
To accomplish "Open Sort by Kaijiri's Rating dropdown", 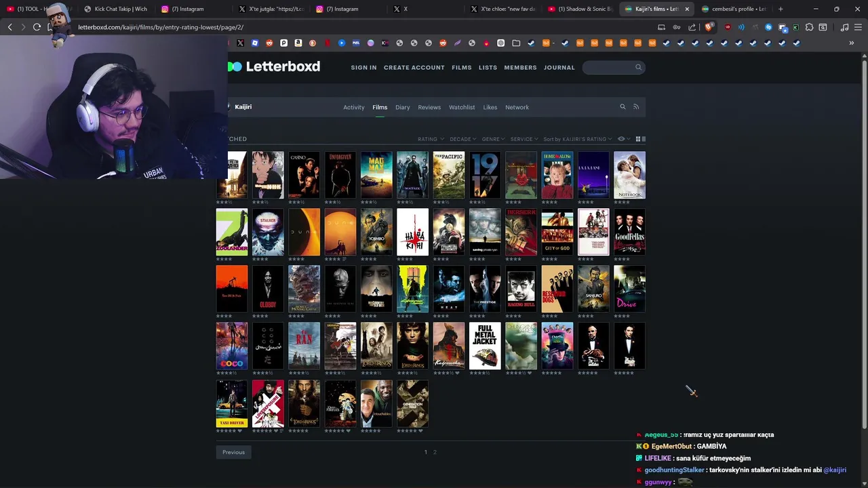I will pyautogui.click(x=577, y=139).
